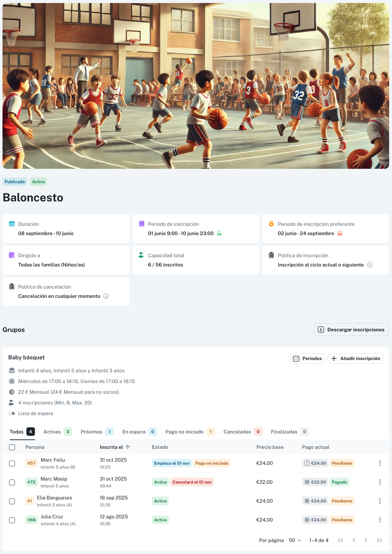Switch to the Activas tab

(x=58, y=432)
